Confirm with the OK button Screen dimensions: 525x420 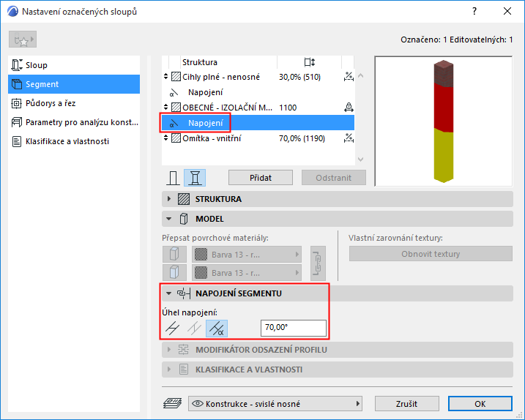[480, 404]
